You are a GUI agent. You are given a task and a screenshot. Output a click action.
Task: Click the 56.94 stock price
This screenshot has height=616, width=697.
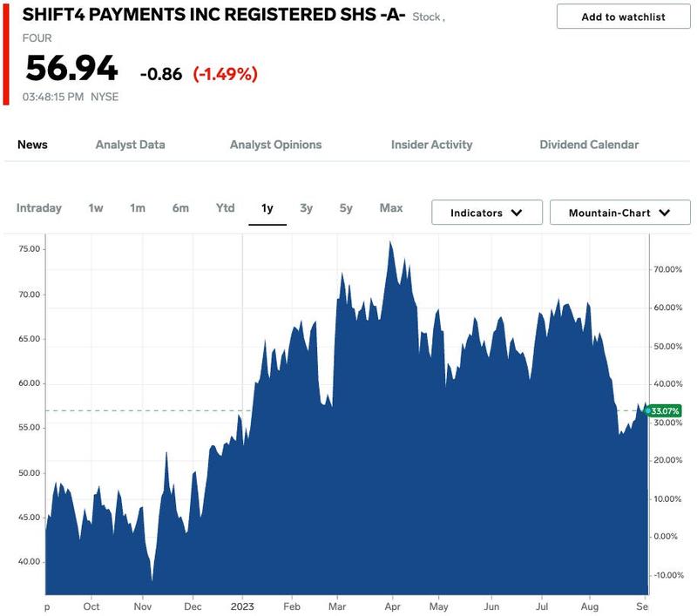71,68
